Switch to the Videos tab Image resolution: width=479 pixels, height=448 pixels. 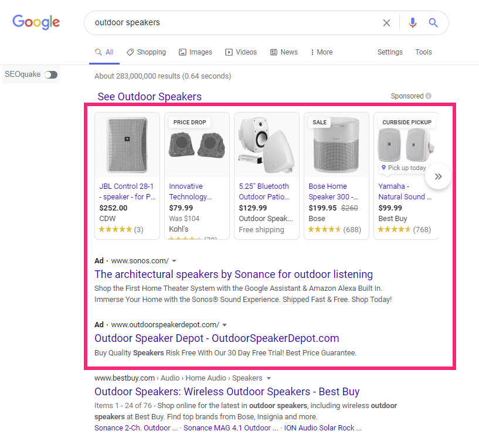(241, 52)
